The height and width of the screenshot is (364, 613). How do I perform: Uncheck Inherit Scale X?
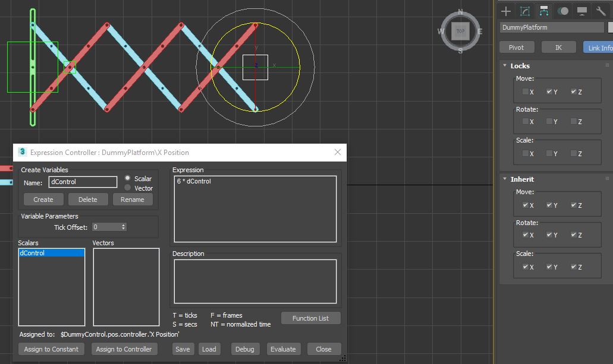tap(526, 267)
